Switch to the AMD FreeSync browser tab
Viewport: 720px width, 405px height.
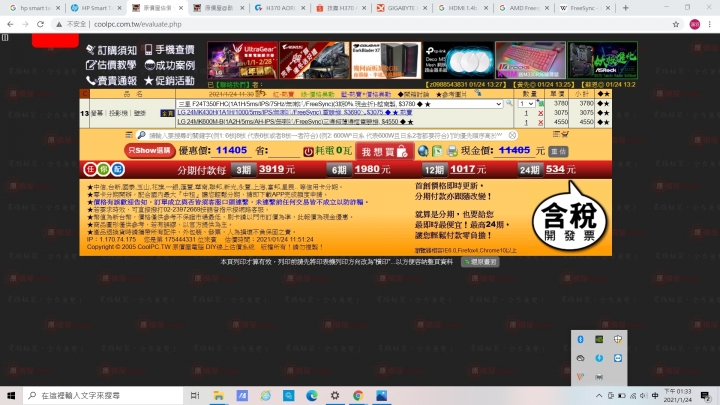coord(524,8)
